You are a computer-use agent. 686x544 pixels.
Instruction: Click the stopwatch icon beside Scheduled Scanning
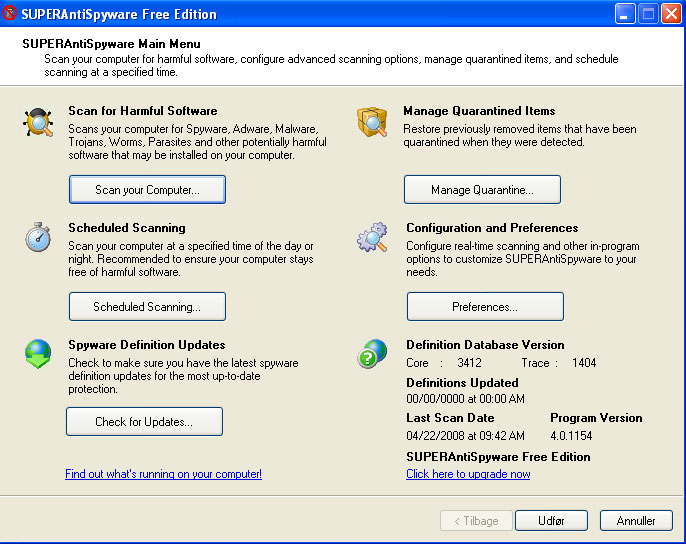coord(38,239)
